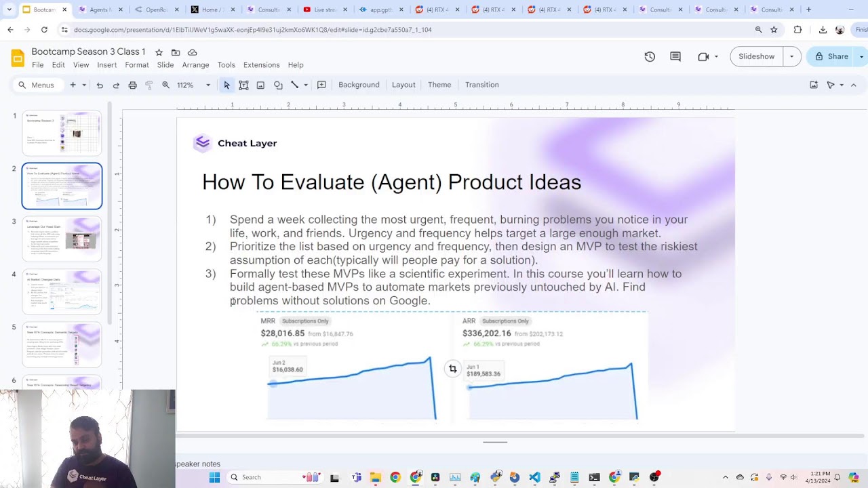Open version history clock icon
868x488 pixels.
coord(650,56)
